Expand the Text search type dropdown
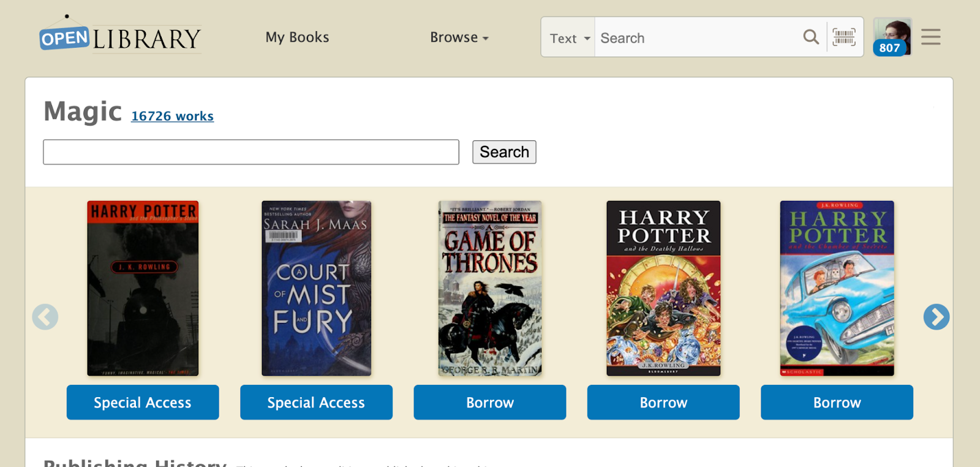 pyautogui.click(x=568, y=38)
